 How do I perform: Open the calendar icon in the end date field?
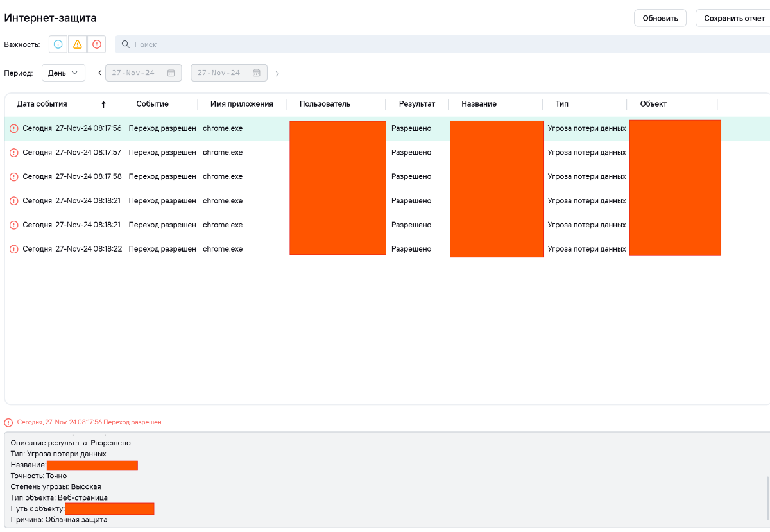[256, 73]
